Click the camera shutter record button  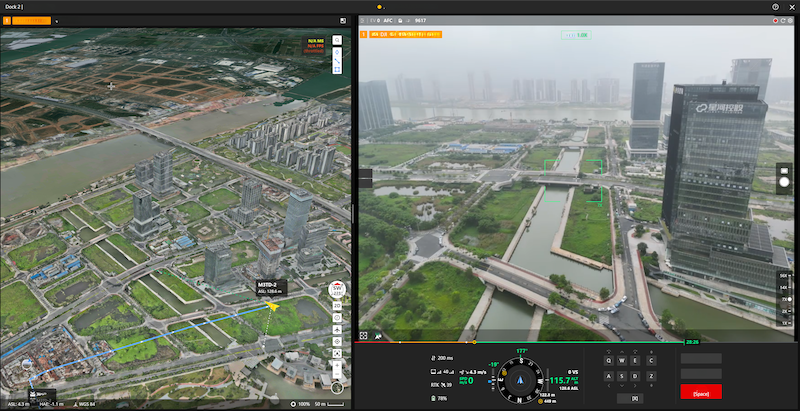[x=784, y=182]
